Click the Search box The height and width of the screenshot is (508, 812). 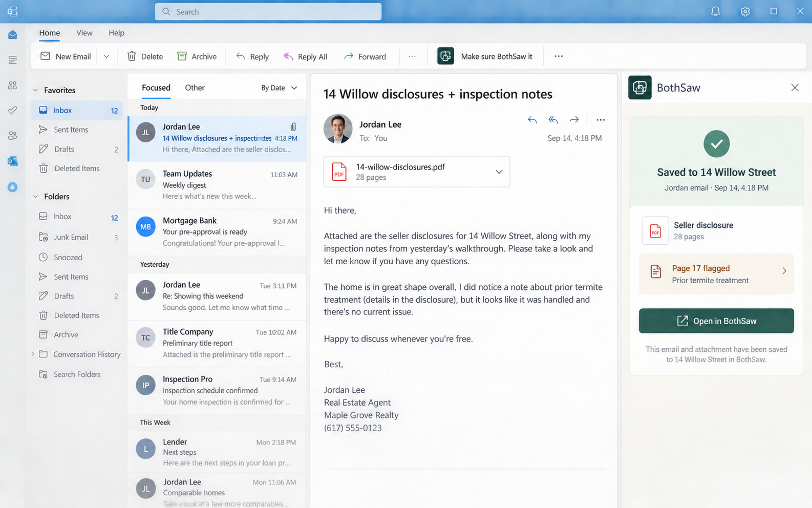[268, 11]
